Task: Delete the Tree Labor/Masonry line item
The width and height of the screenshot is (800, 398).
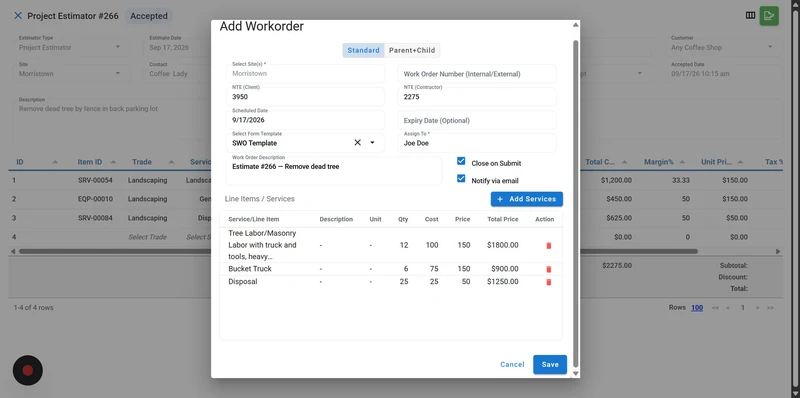Action: pyautogui.click(x=548, y=245)
